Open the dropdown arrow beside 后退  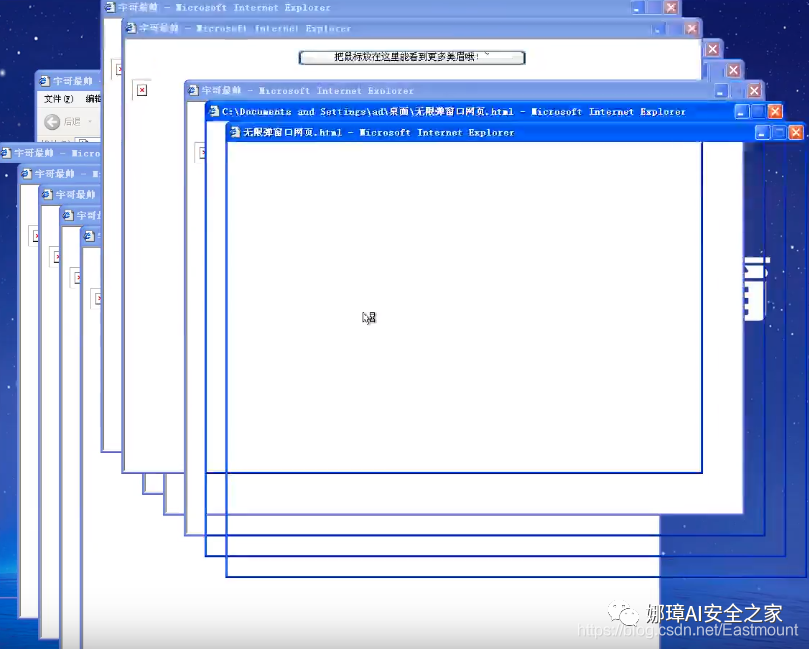click(x=90, y=122)
